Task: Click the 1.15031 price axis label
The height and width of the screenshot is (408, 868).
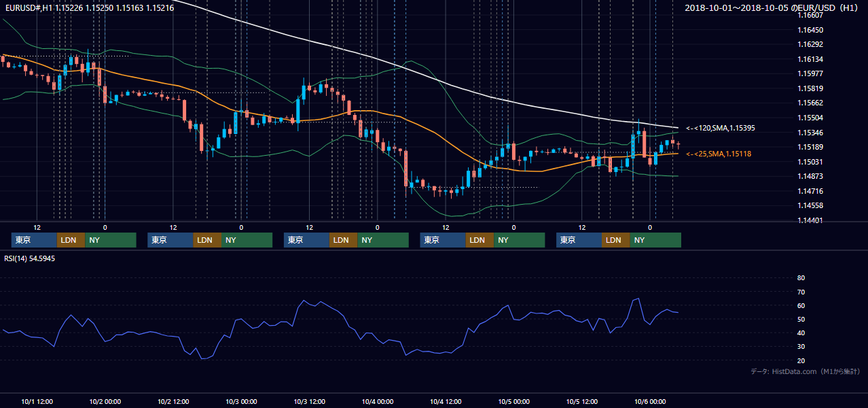Action: pos(811,162)
